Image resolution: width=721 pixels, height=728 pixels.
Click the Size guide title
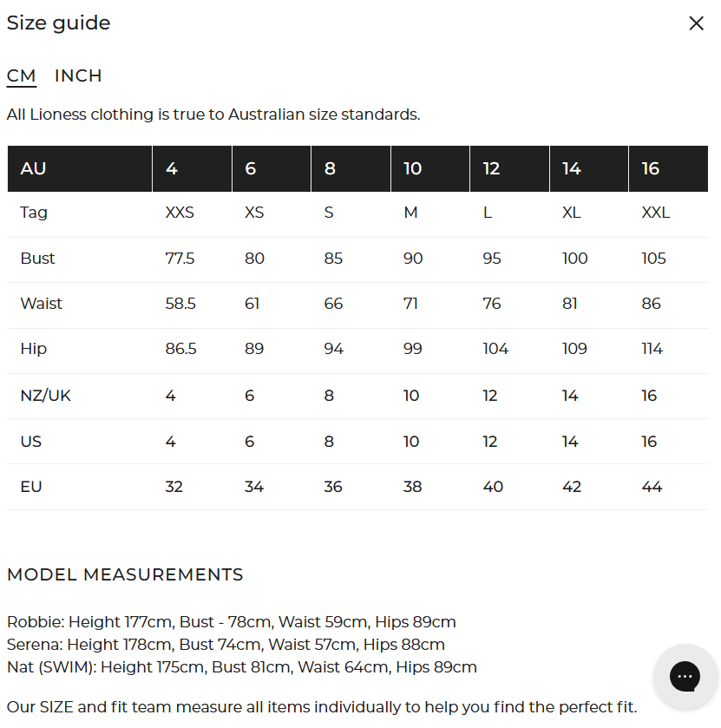pyautogui.click(x=59, y=23)
